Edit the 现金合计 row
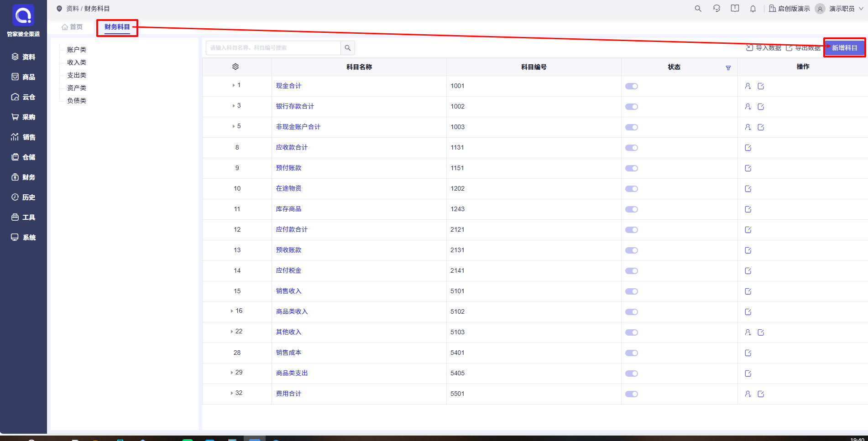Image resolution: width=868 pixels, height=441 pixels. pyautogui.click(x=761, y=86)
